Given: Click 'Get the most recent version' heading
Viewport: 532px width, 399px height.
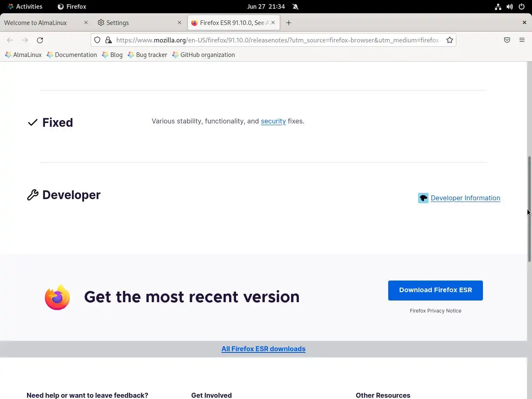Looking at the screenshot, I should click(192, 297).
